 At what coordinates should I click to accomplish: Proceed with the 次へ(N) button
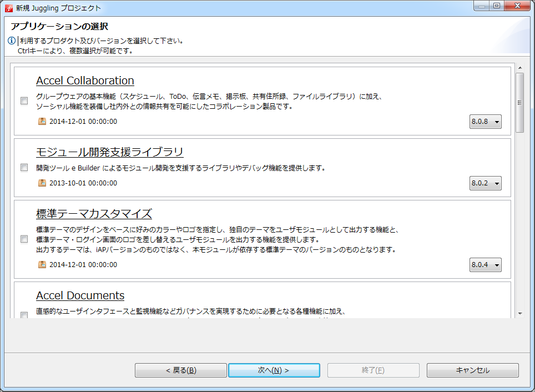[x=274, y=370]
